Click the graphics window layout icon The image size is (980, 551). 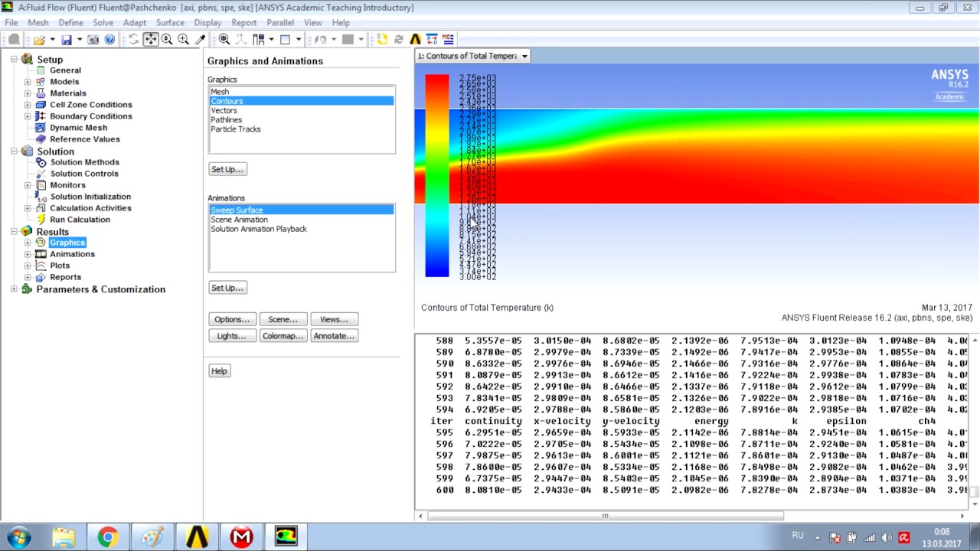tap(285, 39)
